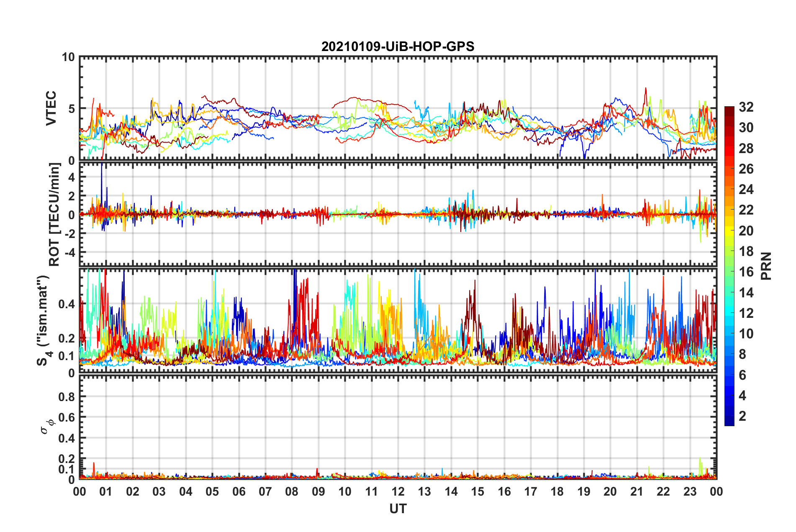The image size is (796, 532).
Task: Click the UT axis hour label 21
Action: 637,491
